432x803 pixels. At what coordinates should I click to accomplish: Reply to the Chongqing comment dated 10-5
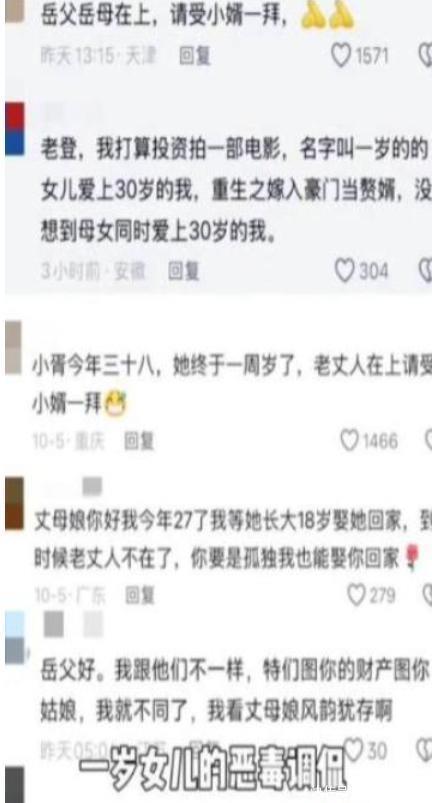pyautogui.click(x=139, y=440)
